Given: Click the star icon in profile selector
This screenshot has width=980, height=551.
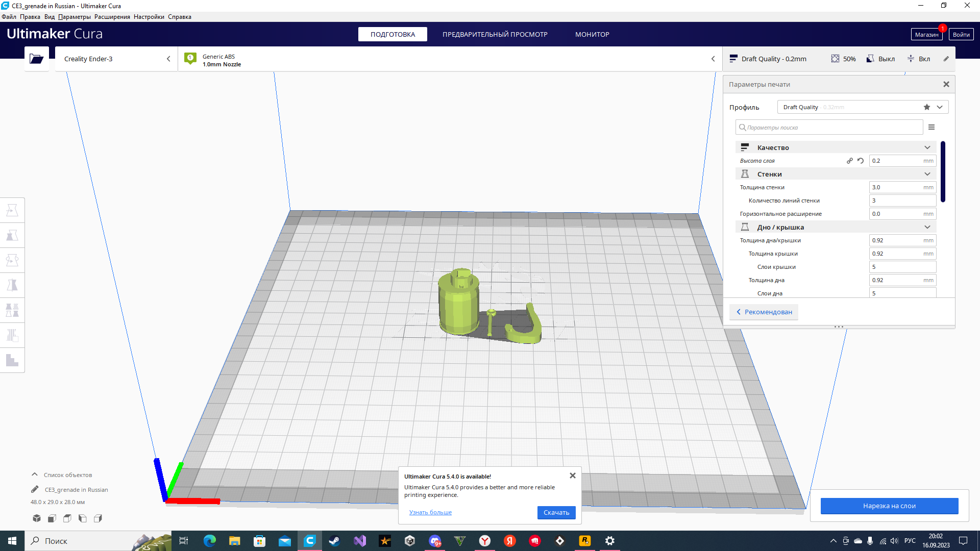Looking at the screenshot, I should click(x=927, y=107).
